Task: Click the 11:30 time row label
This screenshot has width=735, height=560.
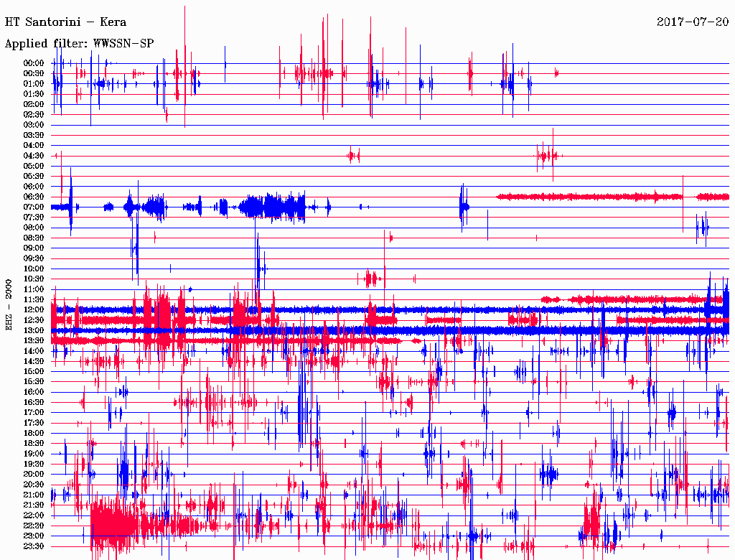Action: [34, 299]
